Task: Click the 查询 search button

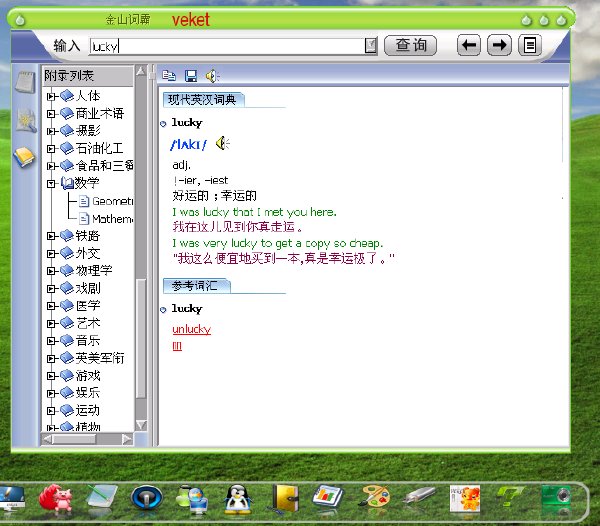Action: (x=410, y=46)
